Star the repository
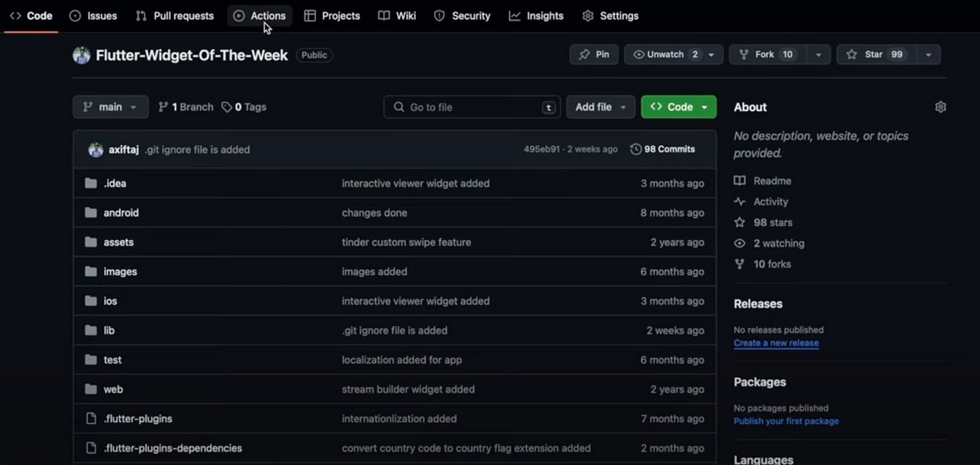980x465 pixels. [876, 55]
